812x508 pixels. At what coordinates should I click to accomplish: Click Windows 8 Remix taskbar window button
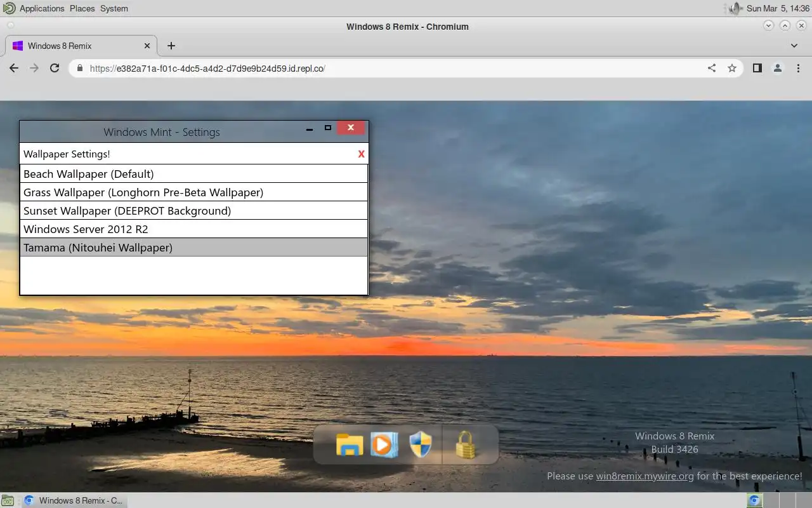click(74, 500)
